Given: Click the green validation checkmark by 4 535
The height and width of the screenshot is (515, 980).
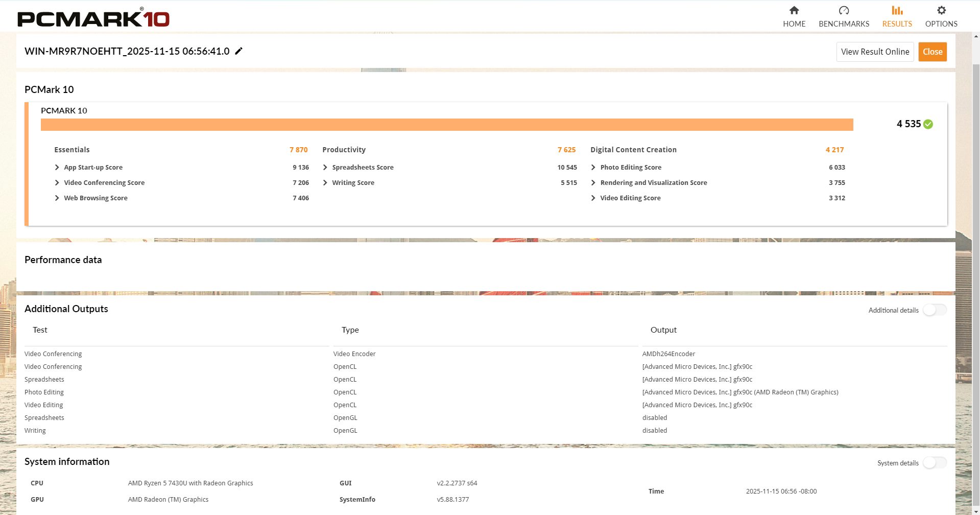Looking at the screenshot, I should (x=928, y=124).
